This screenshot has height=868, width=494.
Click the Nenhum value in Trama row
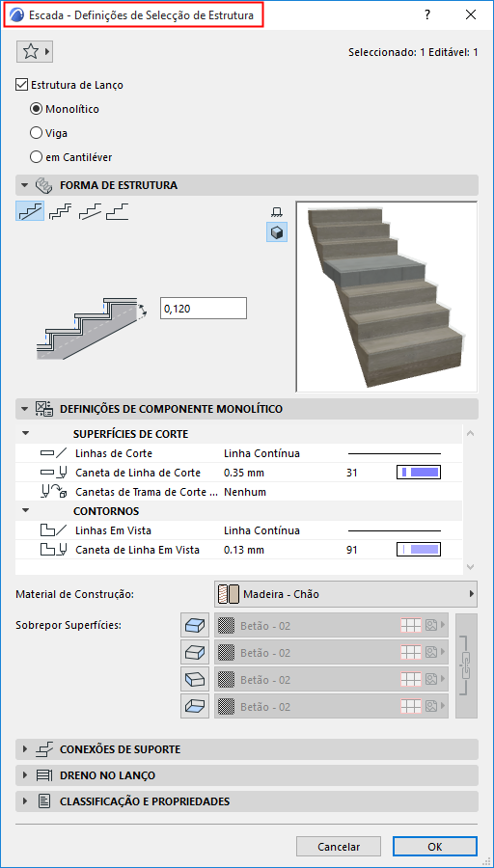coord(245,492)
